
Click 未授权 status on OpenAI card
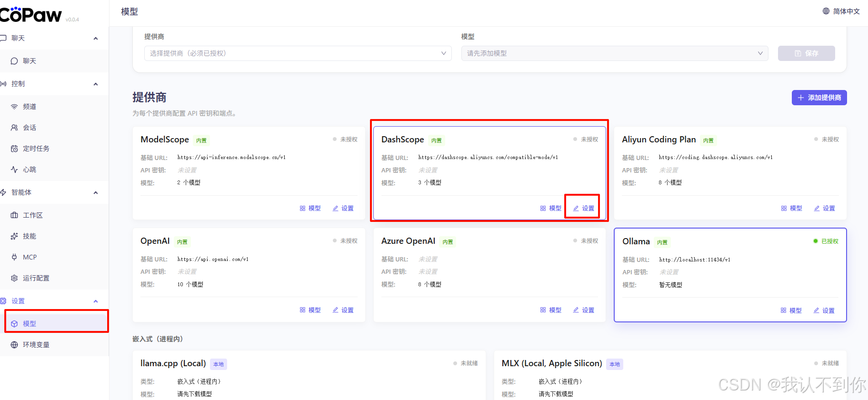[x=345, y=241]
